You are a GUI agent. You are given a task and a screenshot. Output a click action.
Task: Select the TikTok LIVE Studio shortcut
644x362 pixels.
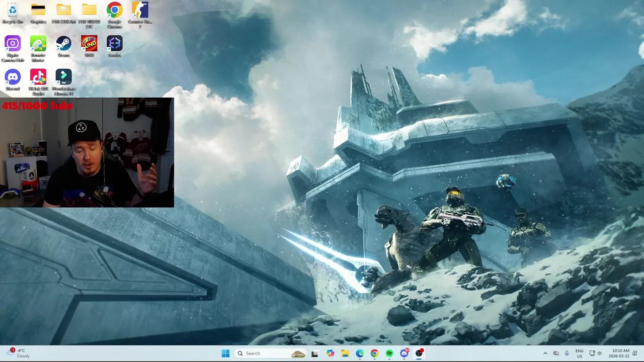tap(38, 82)
